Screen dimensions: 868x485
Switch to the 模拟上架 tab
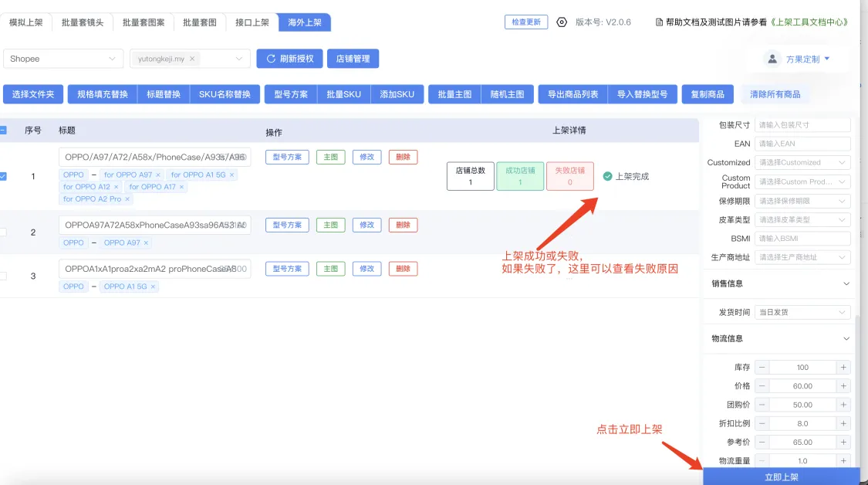coord(26,22)
